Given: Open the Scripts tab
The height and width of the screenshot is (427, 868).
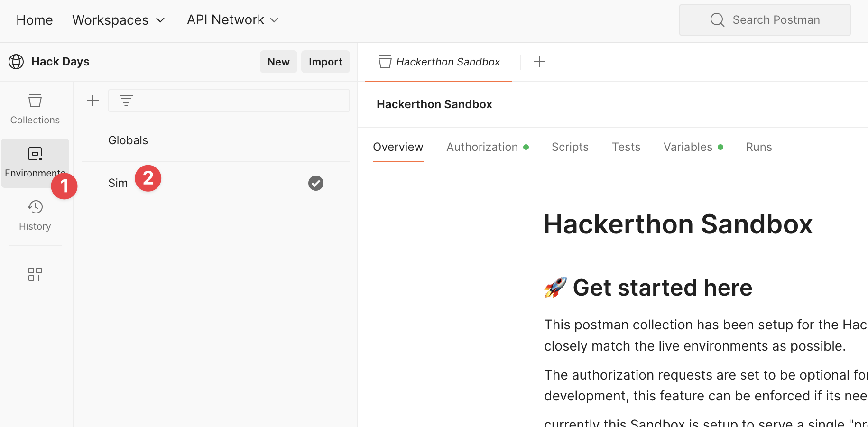Looking at the screenshot, I should click(x=570, y=147).
